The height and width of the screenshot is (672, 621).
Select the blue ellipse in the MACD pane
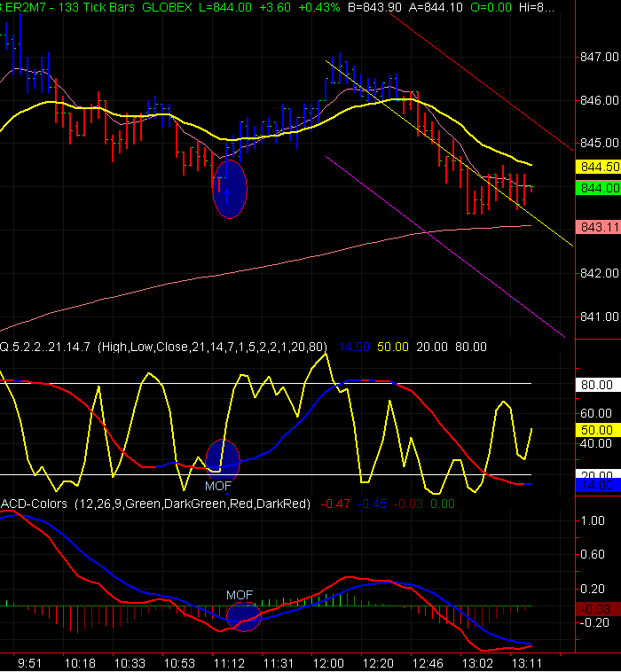pos(244,617)
